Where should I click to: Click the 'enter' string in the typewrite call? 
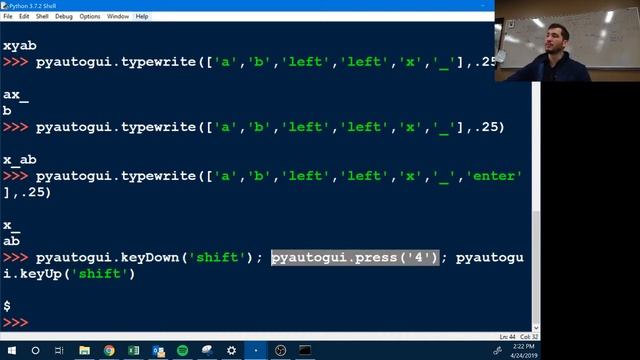point(494,176)
